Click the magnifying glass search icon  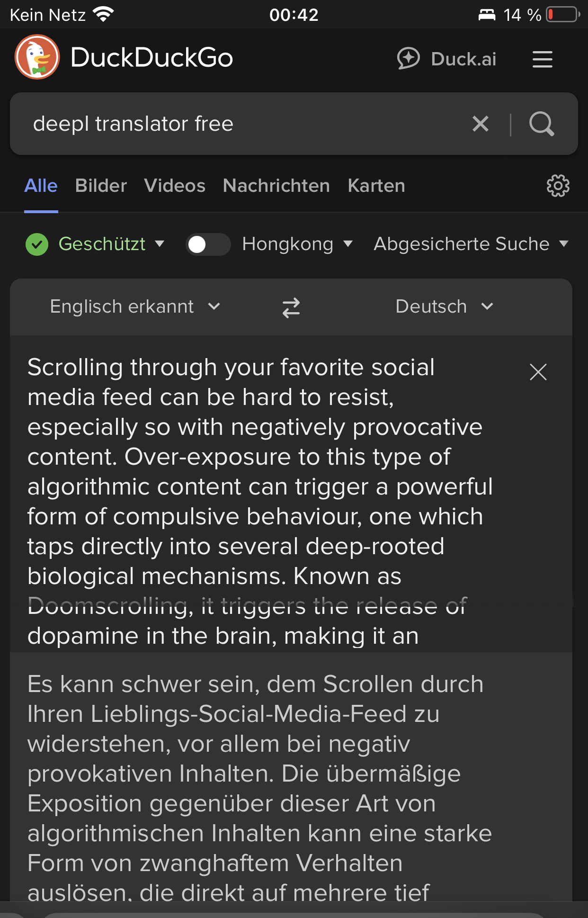click(x=542, y=124)
